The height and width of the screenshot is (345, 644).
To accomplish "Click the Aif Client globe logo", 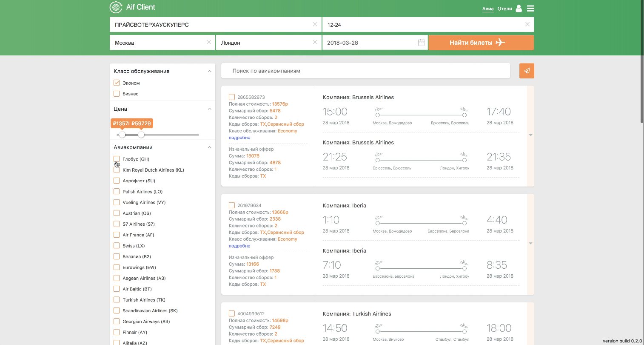I will point(116,7).
